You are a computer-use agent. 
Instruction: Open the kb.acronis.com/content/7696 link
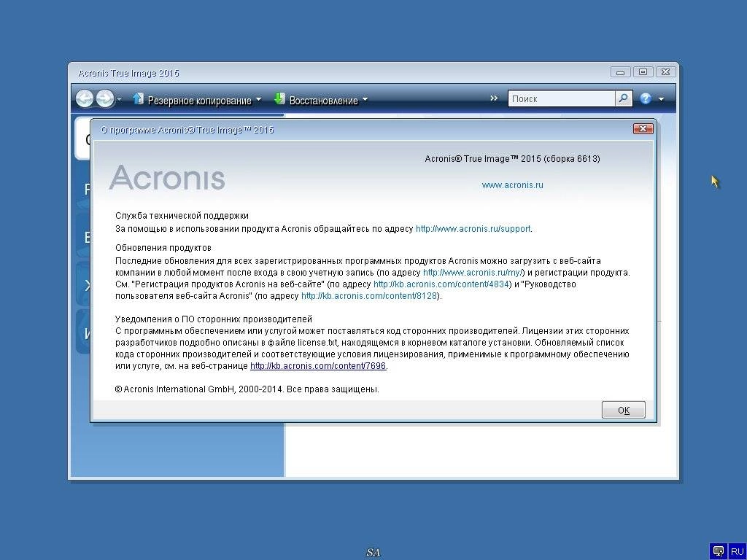(x=318, y=366)
